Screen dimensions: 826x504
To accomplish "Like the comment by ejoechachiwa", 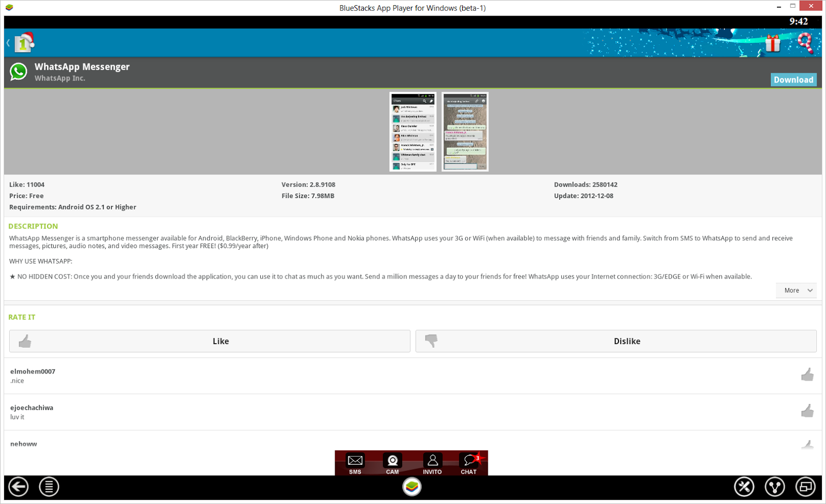I will point(807,411).
